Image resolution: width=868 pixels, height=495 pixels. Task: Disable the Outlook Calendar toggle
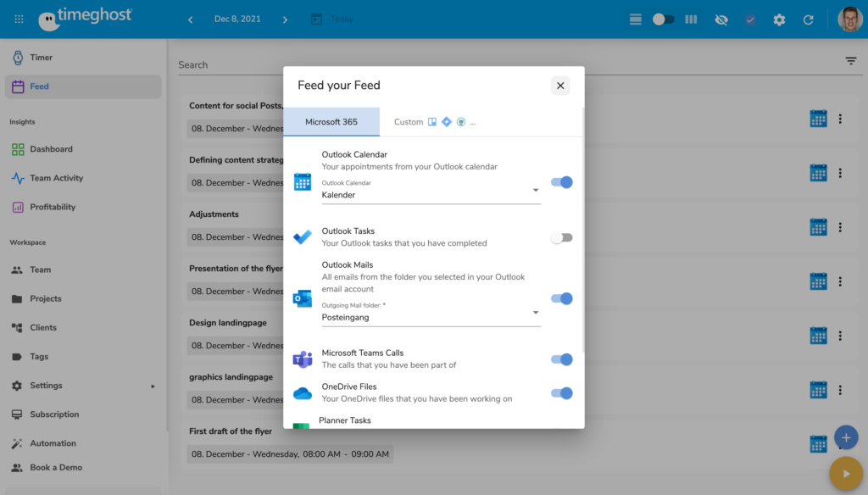(x=561, y=182)
